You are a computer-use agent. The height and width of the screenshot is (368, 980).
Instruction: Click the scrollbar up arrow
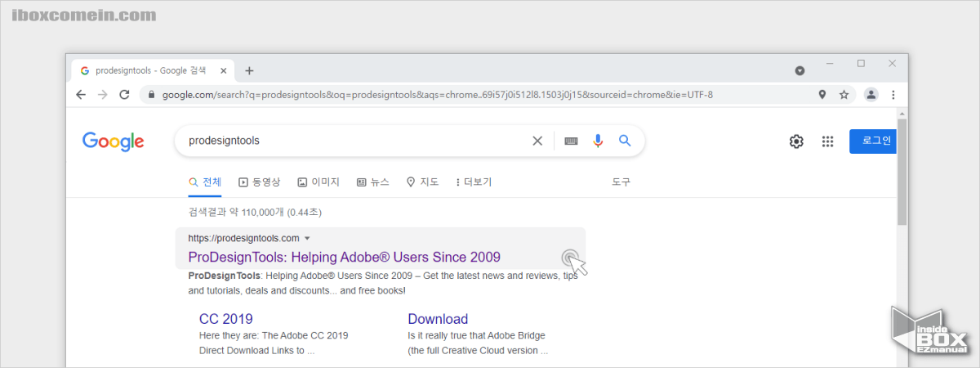902,114
